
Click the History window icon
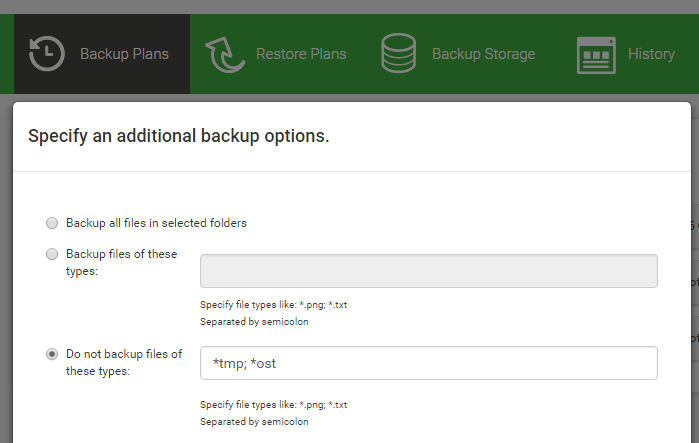click(x=596, y=54)
